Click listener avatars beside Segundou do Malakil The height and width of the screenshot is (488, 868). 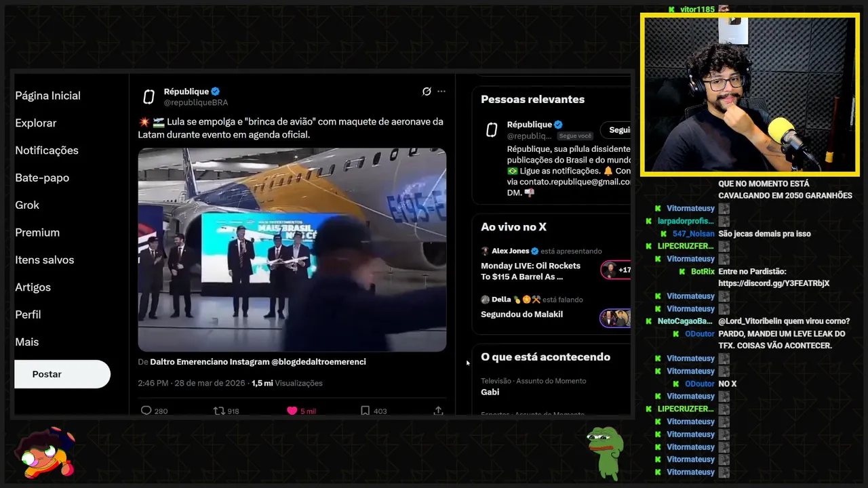[615, 318]
